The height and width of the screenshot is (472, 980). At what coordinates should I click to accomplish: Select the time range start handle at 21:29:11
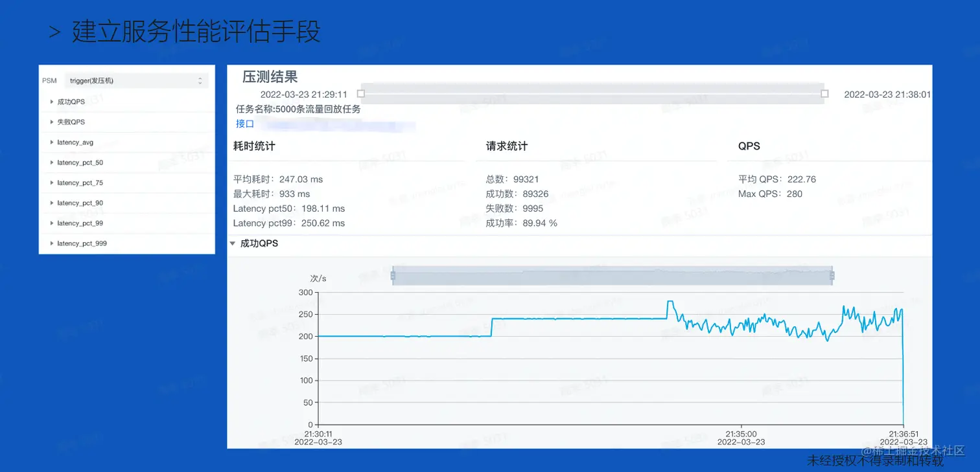(361, 94)
